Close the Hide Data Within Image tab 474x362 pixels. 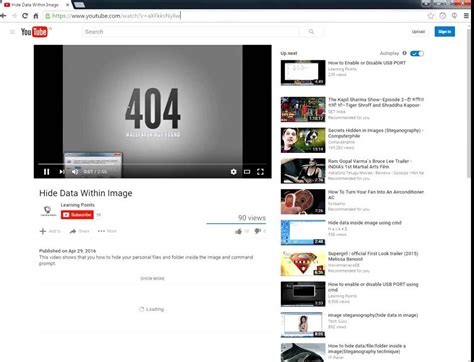point(67,5)
